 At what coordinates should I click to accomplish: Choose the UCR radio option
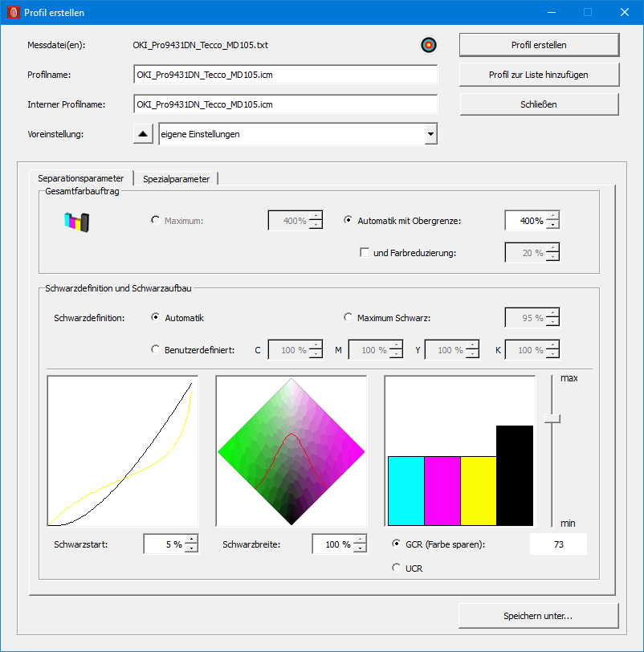tap(396, 568)
